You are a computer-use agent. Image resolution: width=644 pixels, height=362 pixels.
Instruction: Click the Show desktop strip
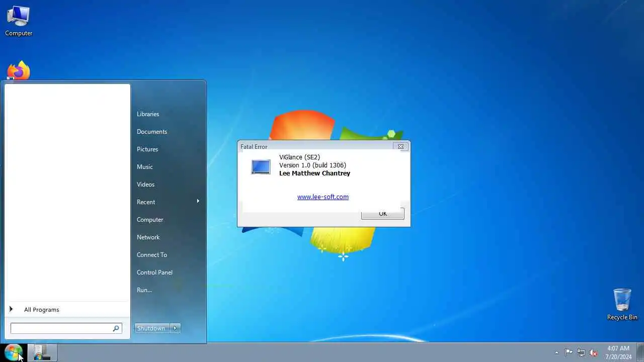pyautogui.click(x=640, y=352)
